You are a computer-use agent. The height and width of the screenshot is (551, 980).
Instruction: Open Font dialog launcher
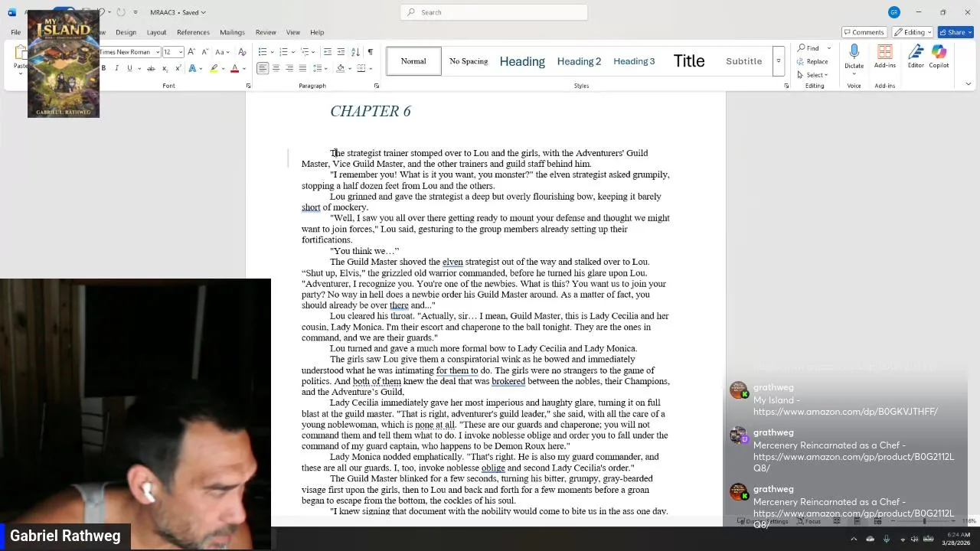click(248, 86)
